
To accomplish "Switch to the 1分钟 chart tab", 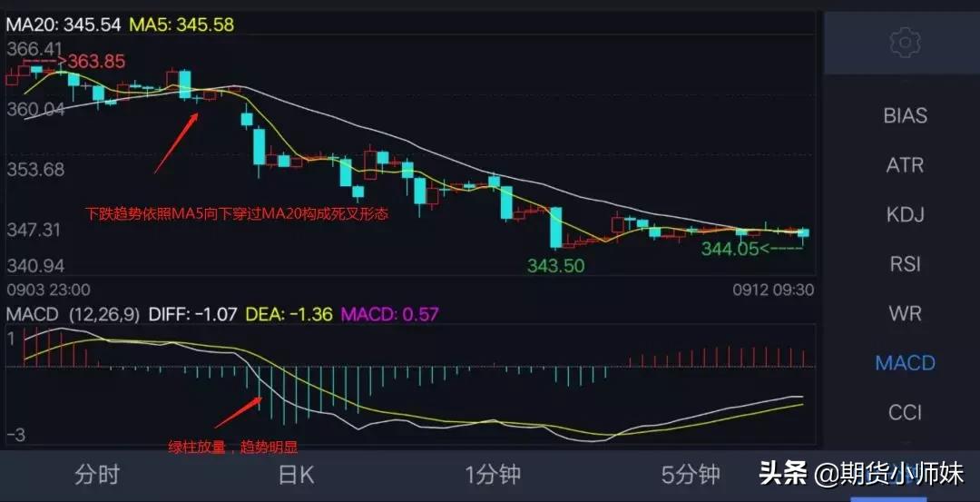I will [493, 475].
